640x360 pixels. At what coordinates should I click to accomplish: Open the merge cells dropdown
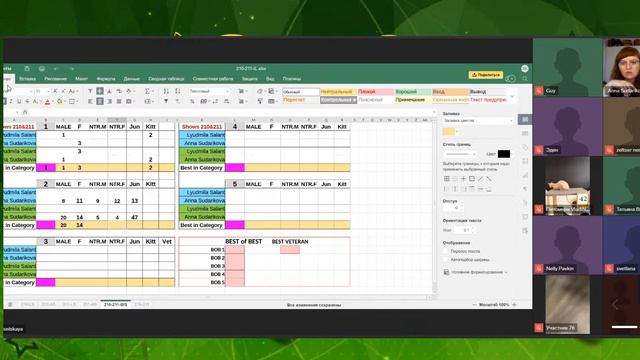point(130,101)
